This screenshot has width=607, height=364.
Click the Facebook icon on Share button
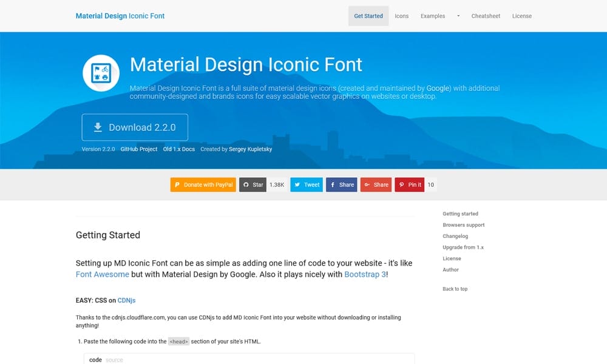[x=333, y=184]
